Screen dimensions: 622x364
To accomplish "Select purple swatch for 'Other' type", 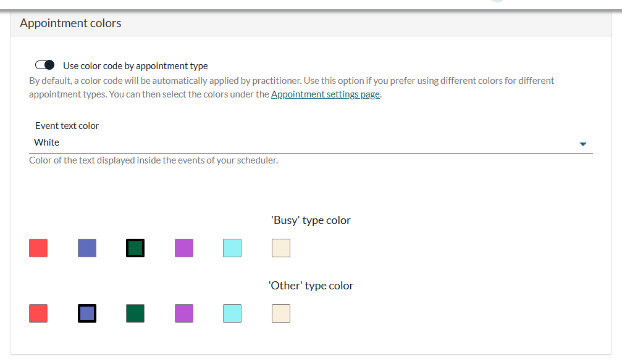I will (184, 313).
